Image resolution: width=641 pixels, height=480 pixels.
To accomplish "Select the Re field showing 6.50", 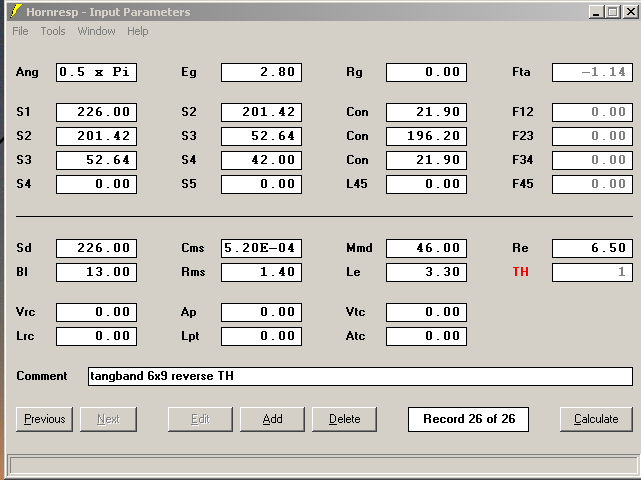I will (x=592, y=249).
